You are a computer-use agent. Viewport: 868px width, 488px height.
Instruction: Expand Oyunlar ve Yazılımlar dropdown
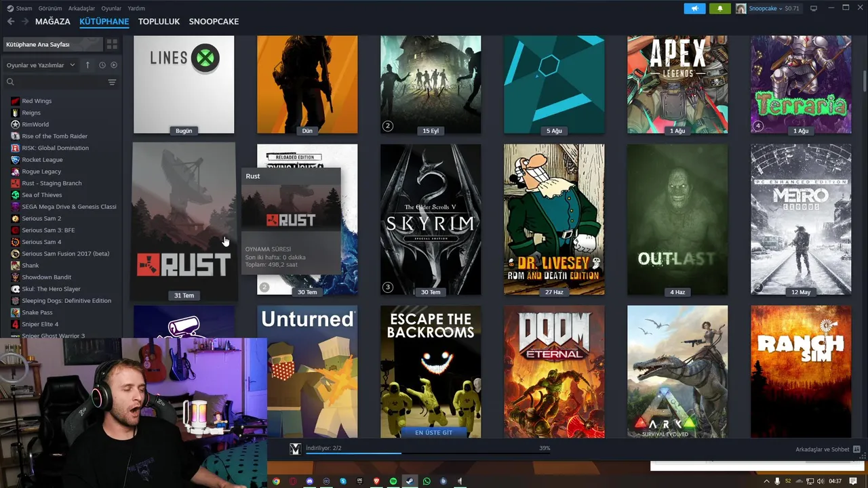(39, 65)
